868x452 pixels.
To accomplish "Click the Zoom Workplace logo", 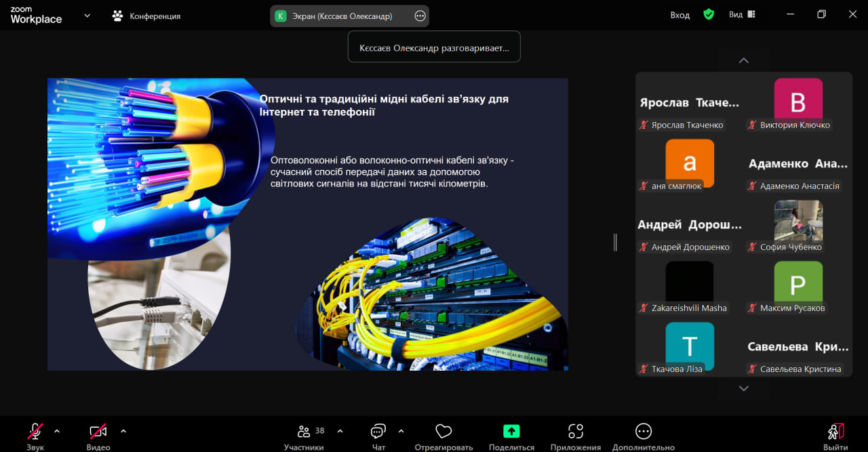I will click(x=36, y=16).
